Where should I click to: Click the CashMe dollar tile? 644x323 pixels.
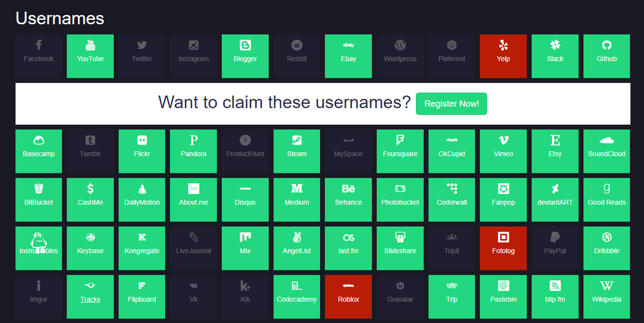(x=90, y=200)
